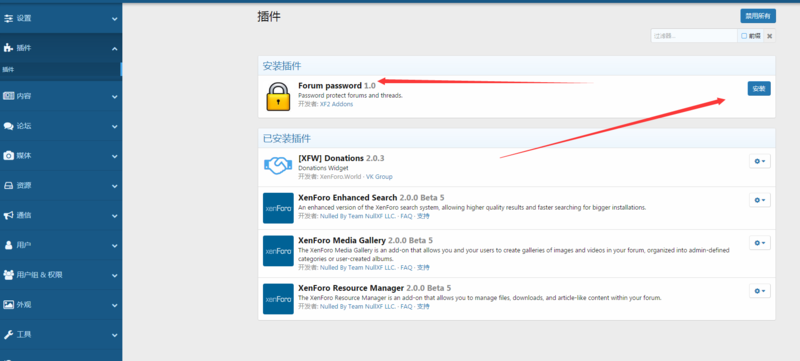The height and width of the screenshot is (361, 800).
Task: Open gear dropdown for XenForo Resource Manager
Action: [x=760, y=291]
